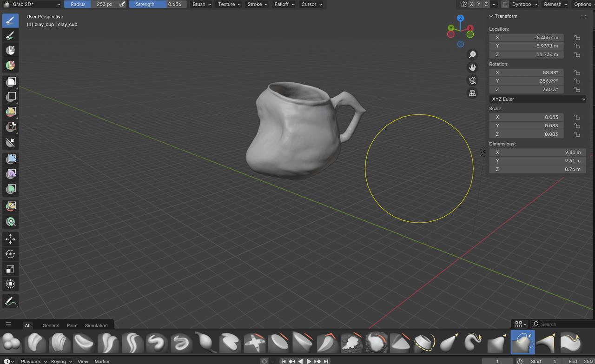Switch perspective/orthographic with grid icon

[x=472, y=93]
